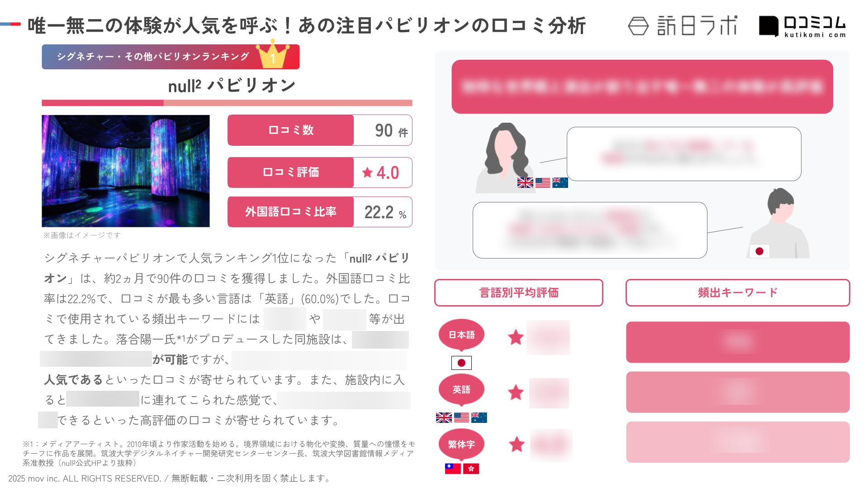Select the 英語 language bubble
The width and height of the screenshot is (868, 489).
point(461,390)
